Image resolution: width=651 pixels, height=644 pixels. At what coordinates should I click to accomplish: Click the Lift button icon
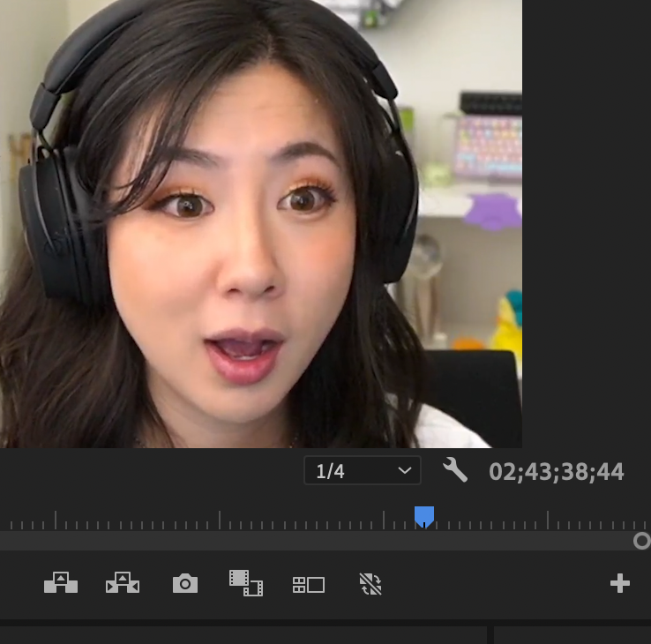click(61, 582)
